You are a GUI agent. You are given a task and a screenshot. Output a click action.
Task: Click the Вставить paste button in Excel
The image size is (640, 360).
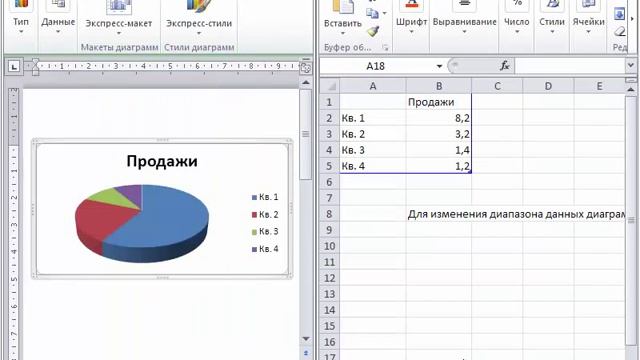coord(343,18)
